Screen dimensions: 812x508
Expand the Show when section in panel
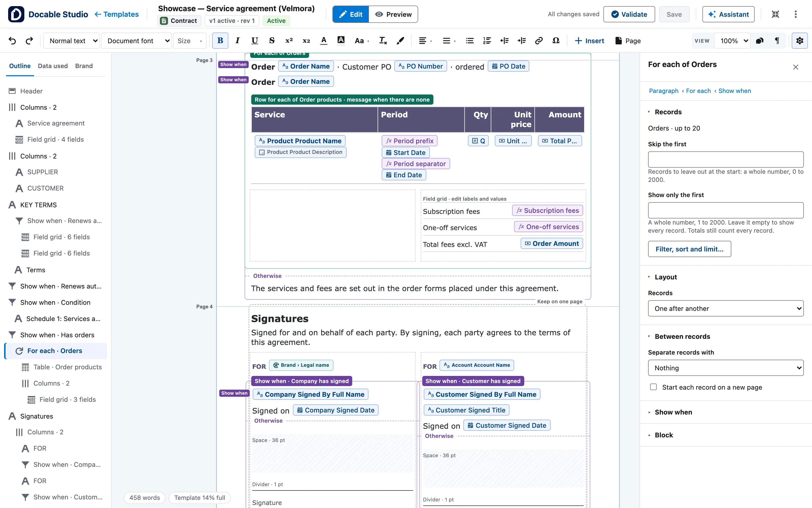pos(673,412)
